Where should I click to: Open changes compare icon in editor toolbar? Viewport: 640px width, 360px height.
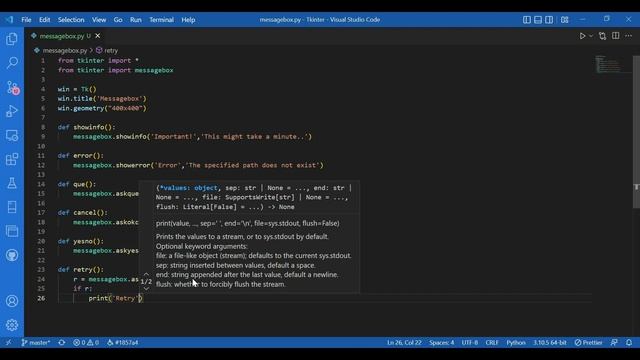pyautogui.click(x=602, y=36)
